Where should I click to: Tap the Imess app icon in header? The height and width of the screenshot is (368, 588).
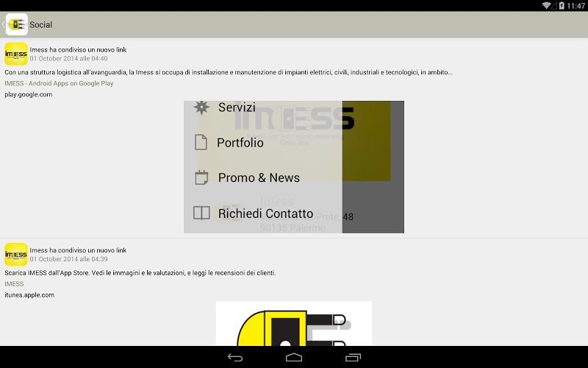(x=16, y=24)
